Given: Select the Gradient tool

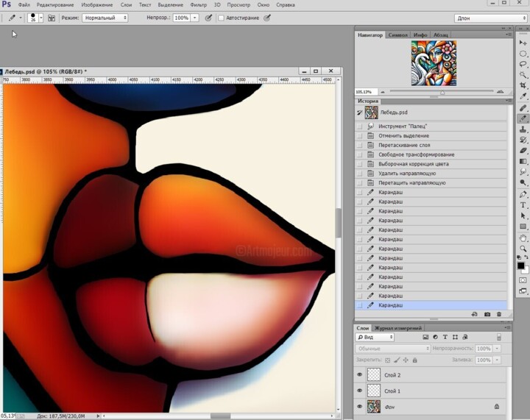Looking at the screenshot, I should [523, 161].
